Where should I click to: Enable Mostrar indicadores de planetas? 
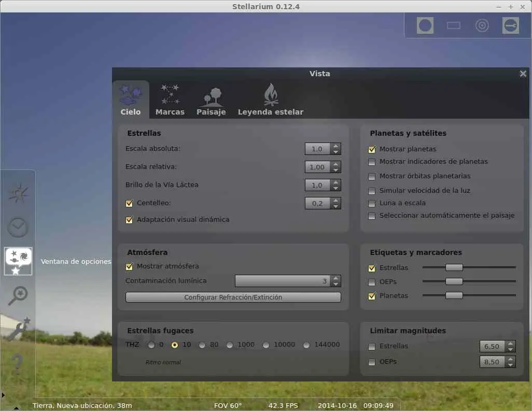tap(372, 162)
